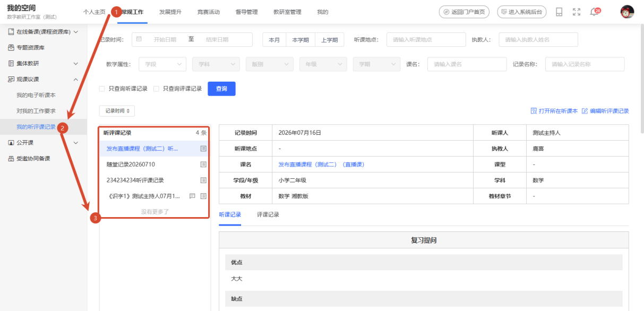Click the 在线备课 sidebar icon

(11, 32)
